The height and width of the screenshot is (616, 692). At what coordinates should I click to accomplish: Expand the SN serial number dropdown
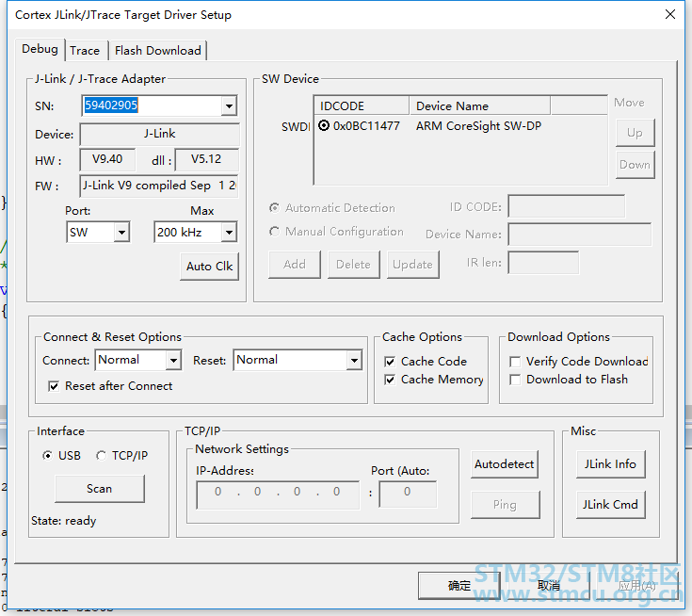[x=229, y=106]
